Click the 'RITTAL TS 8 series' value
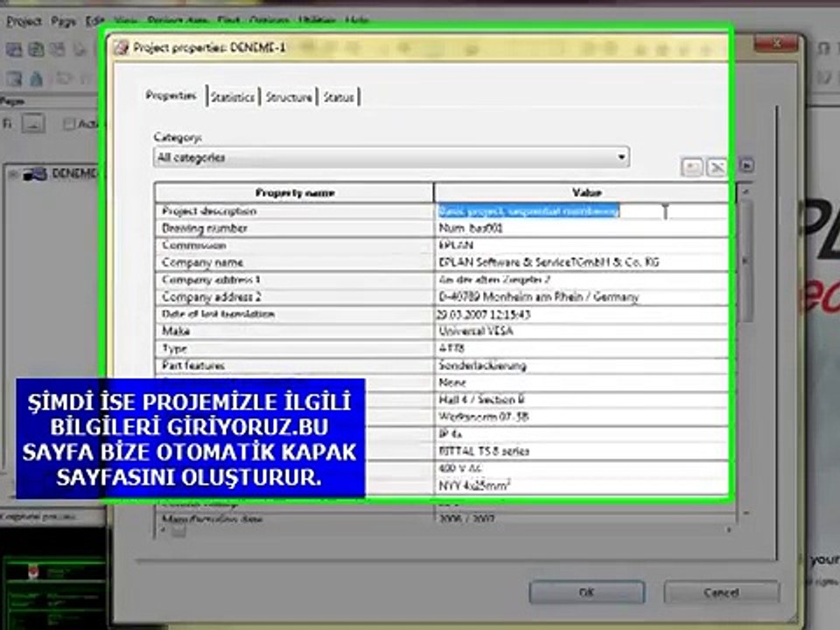 tap(484, 451)
